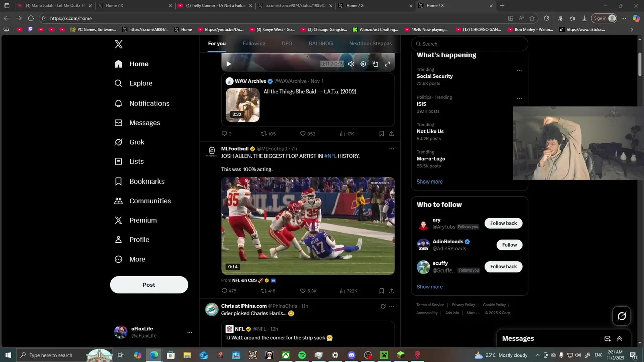Open more options on the MLFootball post

[x=391, y=149]
